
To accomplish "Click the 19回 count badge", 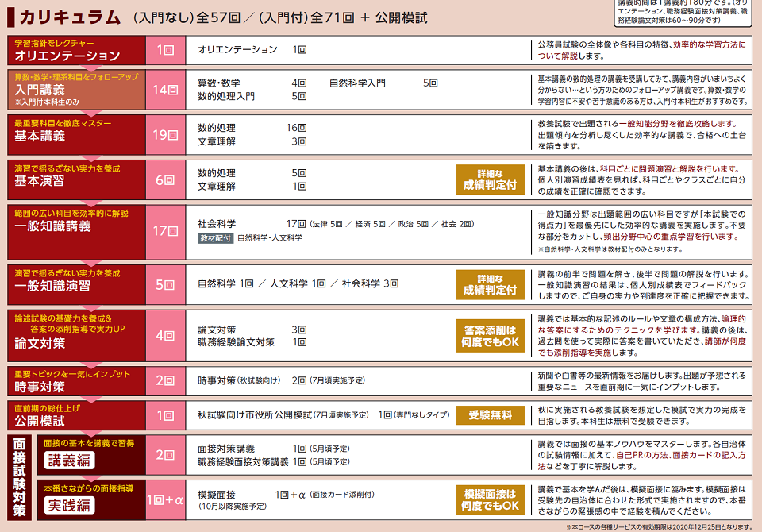I will click(x=165, y=134).
